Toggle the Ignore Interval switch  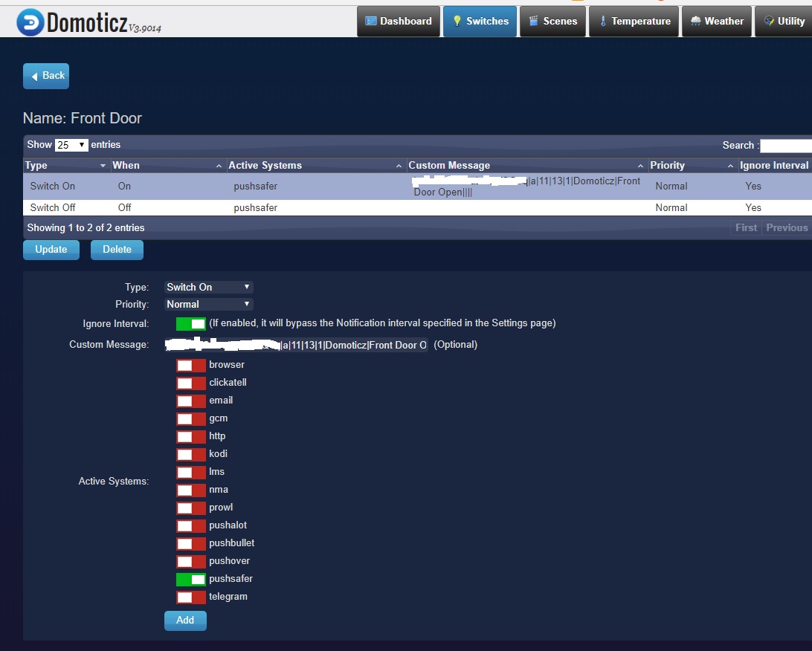point(190,323)
